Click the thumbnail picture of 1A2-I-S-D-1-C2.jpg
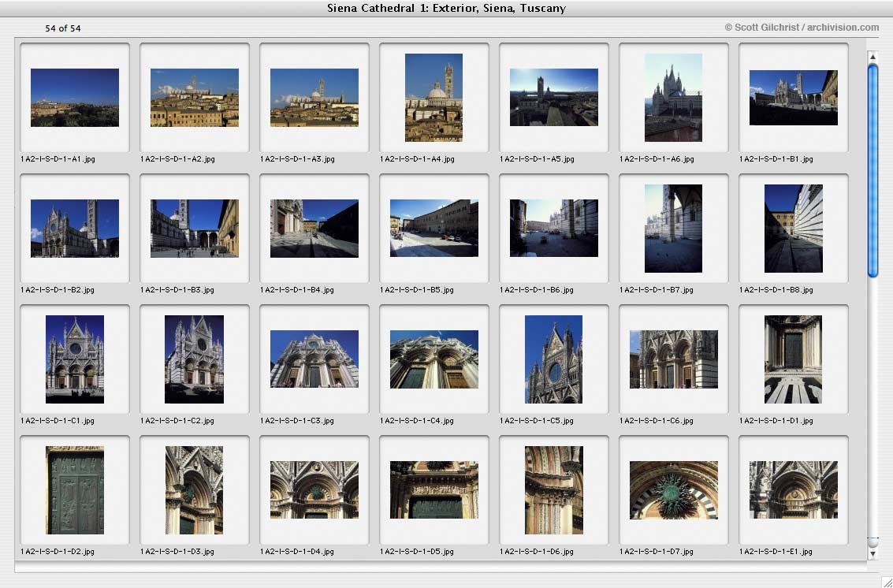893x588 pixels. (194, 359)
